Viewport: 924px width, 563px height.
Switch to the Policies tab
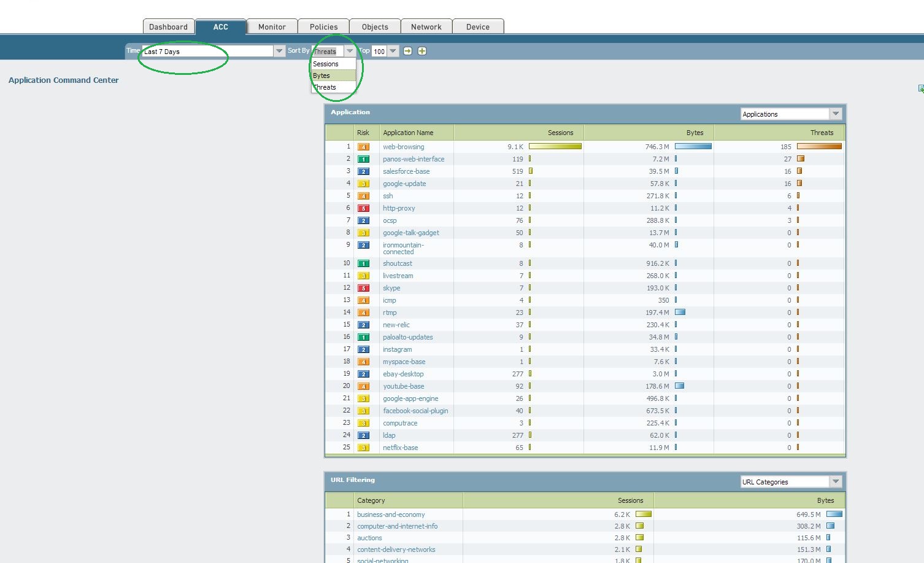click(323, 27)
